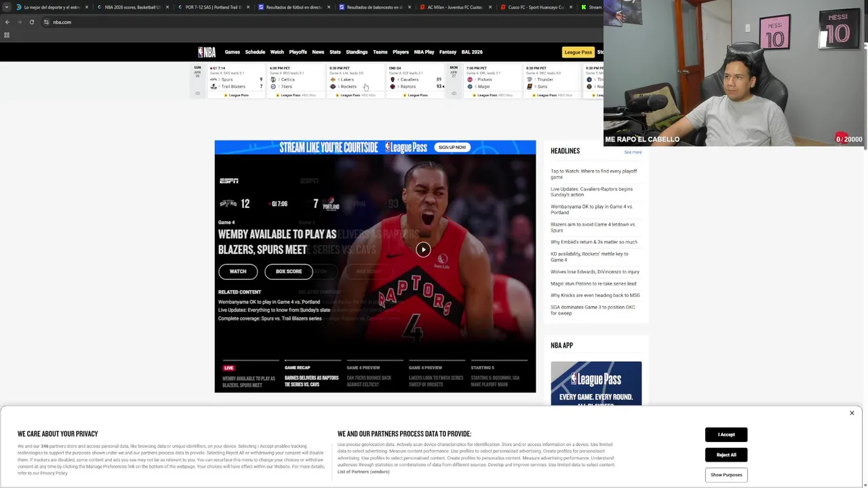The image size is (868, 488).
Task: Open the Playoffs menu item
Action: pyautogui.click(x=298, y=52)
